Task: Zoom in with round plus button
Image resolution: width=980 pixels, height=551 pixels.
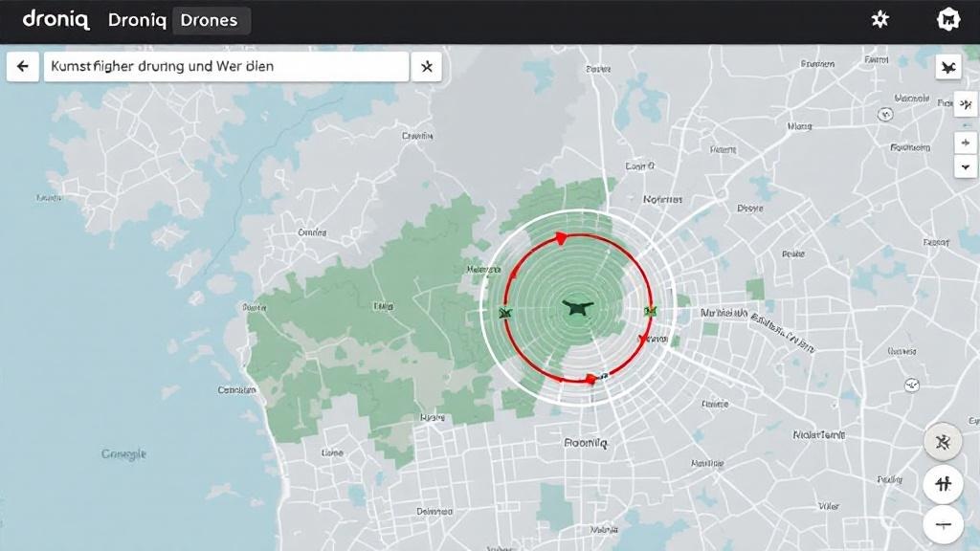Action: pyautogui.click(x=943, y=484)
